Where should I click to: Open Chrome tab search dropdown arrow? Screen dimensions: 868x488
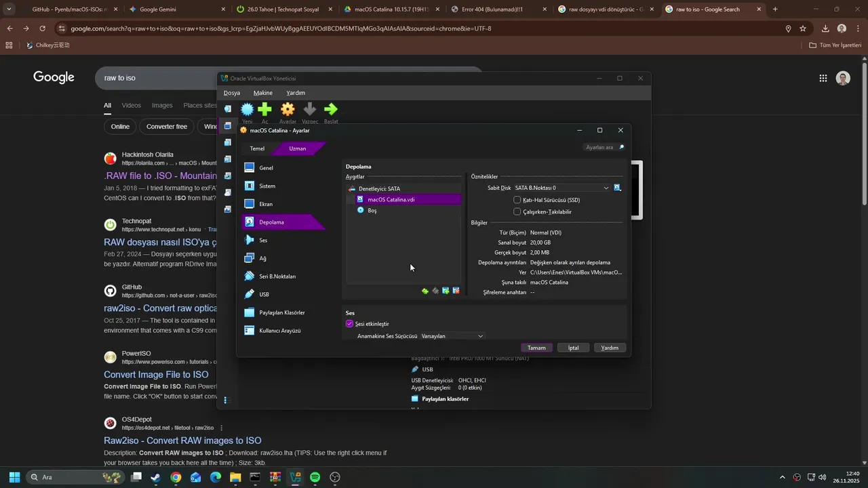tap(9, 9)
